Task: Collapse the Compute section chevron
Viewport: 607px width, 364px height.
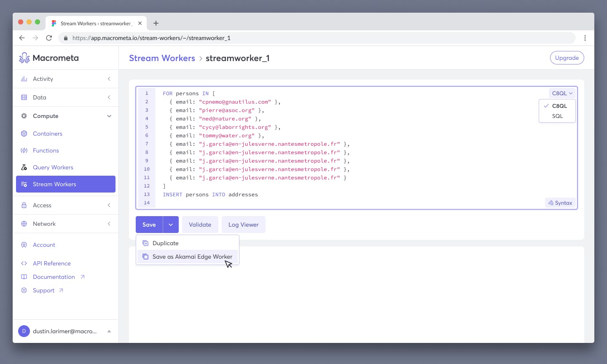Action: coord(109,116)
